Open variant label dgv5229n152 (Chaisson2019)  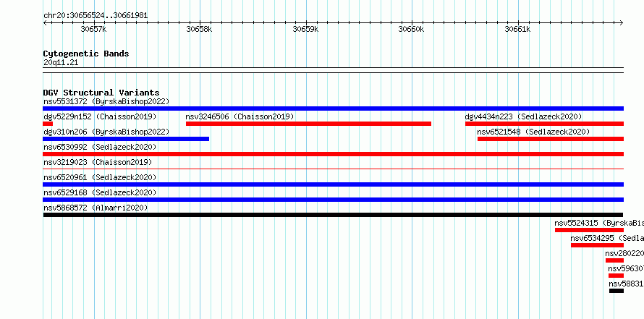click(100, 116)
